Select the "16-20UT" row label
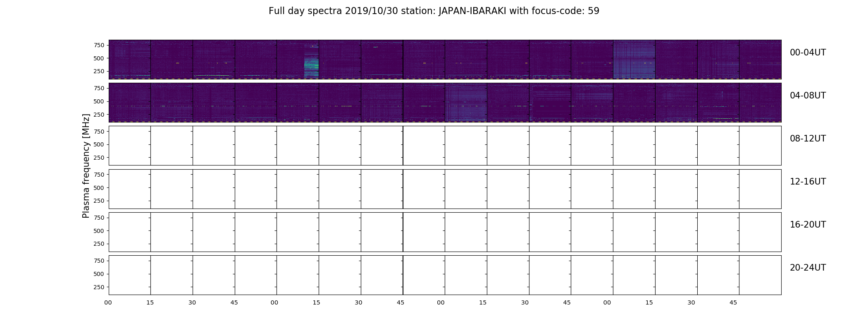The image size is (868, 331). (808, 225)
